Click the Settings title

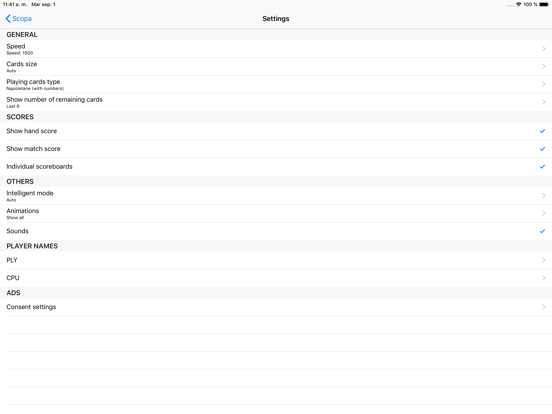[x=276, y=19]
